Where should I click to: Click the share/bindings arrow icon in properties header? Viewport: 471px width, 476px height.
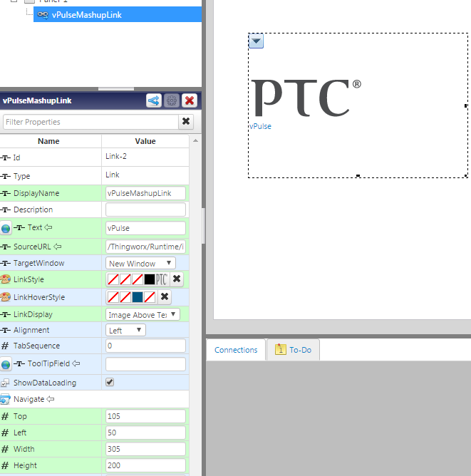(x=154, y=100)
